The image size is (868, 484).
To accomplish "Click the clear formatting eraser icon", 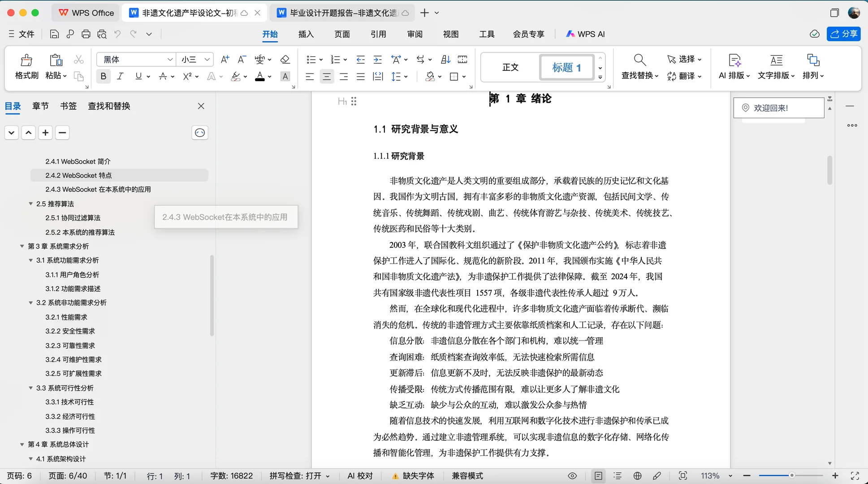I will (x=285, y=59).
